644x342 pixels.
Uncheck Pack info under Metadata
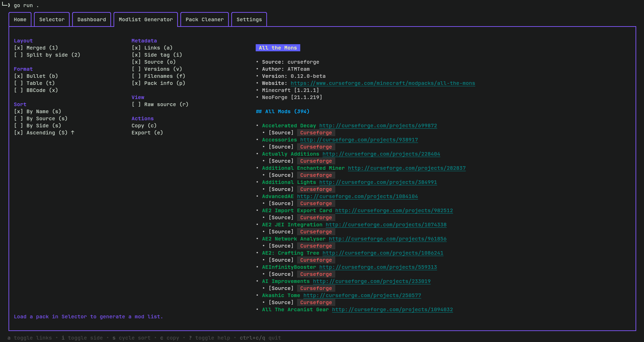[x=158, y=83]
